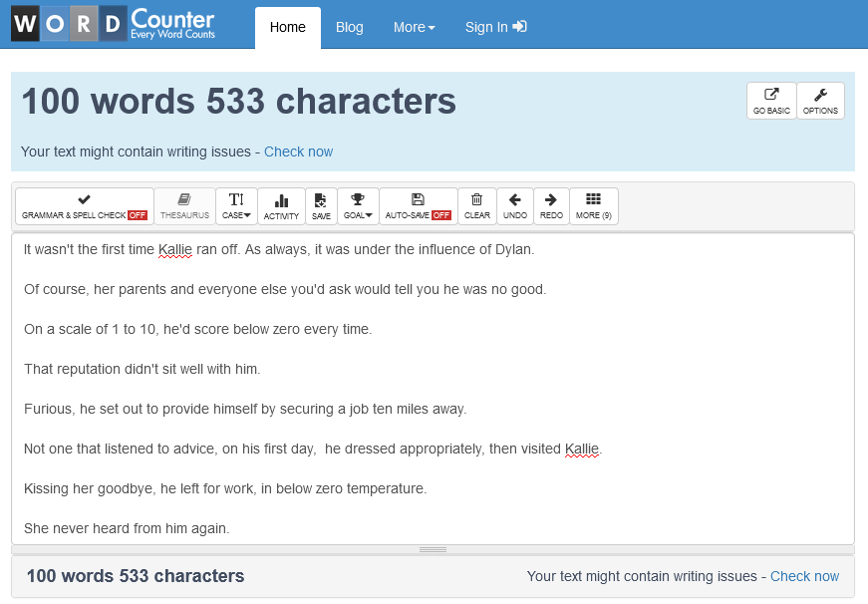The width and height of the screenshot is (868, 604).
Task: Click the editor resize handle bar
Action: (433, 549)
